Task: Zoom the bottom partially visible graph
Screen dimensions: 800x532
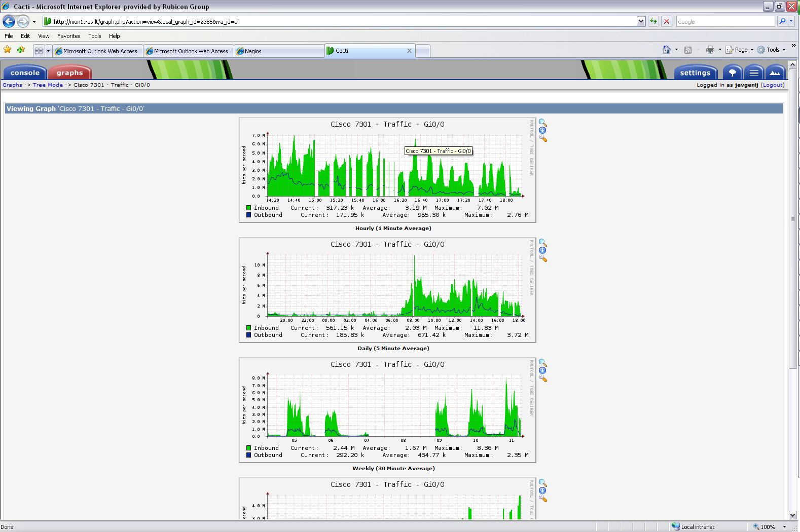Action: 542,483
